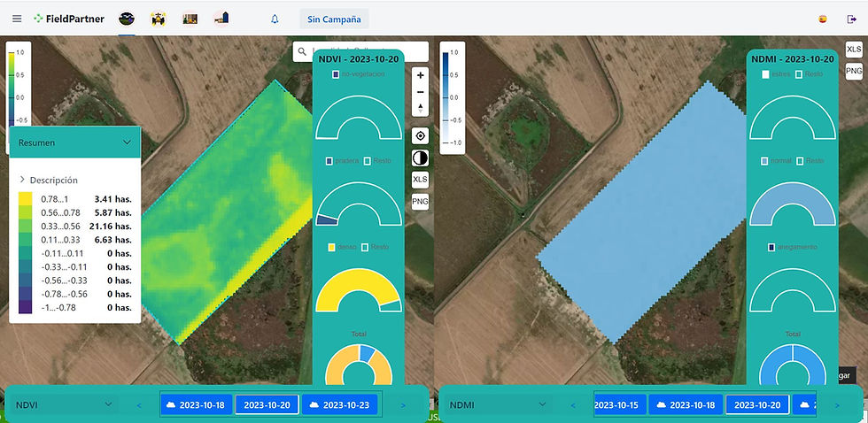
Task: Click the yellow denso gauge arc
Action: 358,278
